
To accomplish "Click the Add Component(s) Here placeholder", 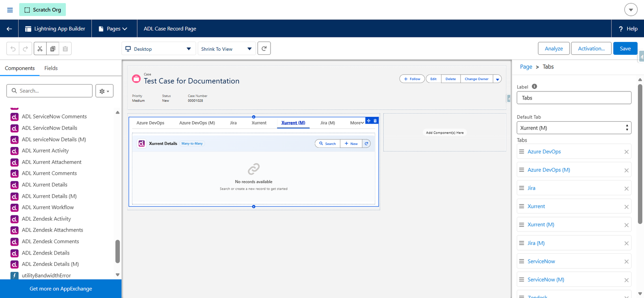I will (x=445, y=132).
